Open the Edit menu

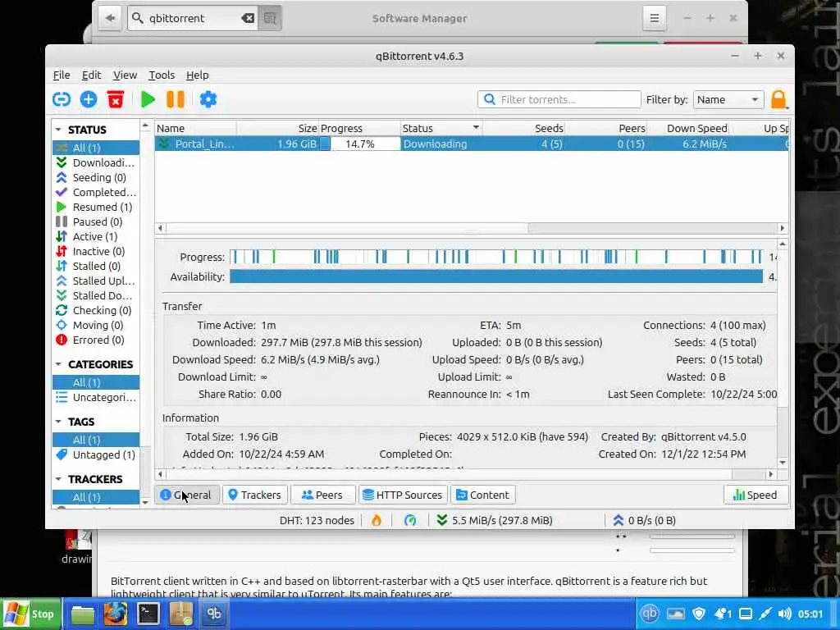coord(91,75)
